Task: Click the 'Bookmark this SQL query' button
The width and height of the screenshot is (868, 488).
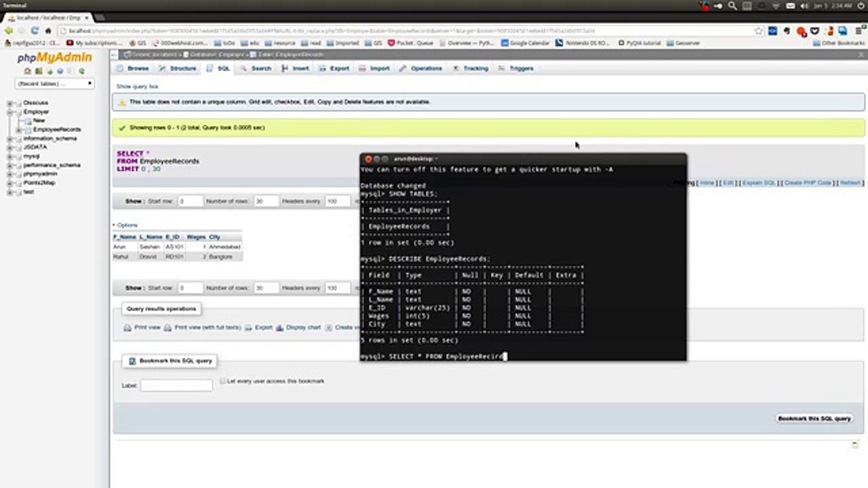Action: (x=814, y=419)
